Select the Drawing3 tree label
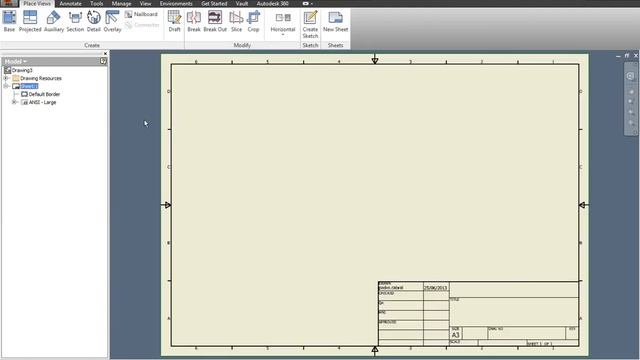 click(22, 70)
